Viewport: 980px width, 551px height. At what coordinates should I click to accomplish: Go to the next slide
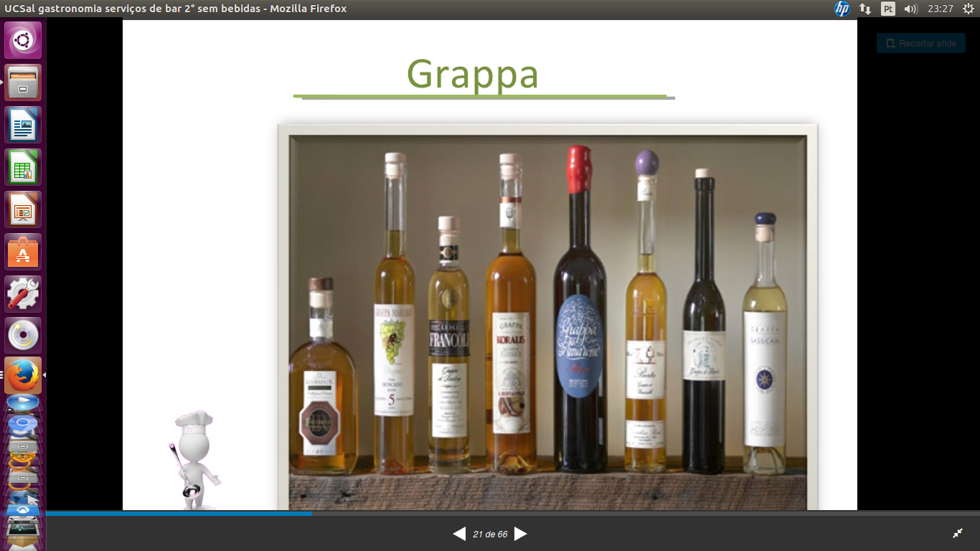521,534
